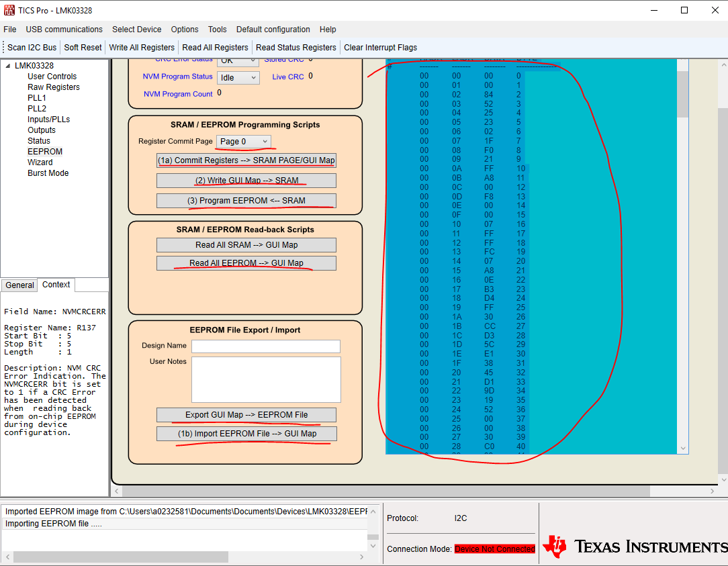Click the EEPROM map row with data byte 40
Viewport: 728px width, 566px height.
472,446
